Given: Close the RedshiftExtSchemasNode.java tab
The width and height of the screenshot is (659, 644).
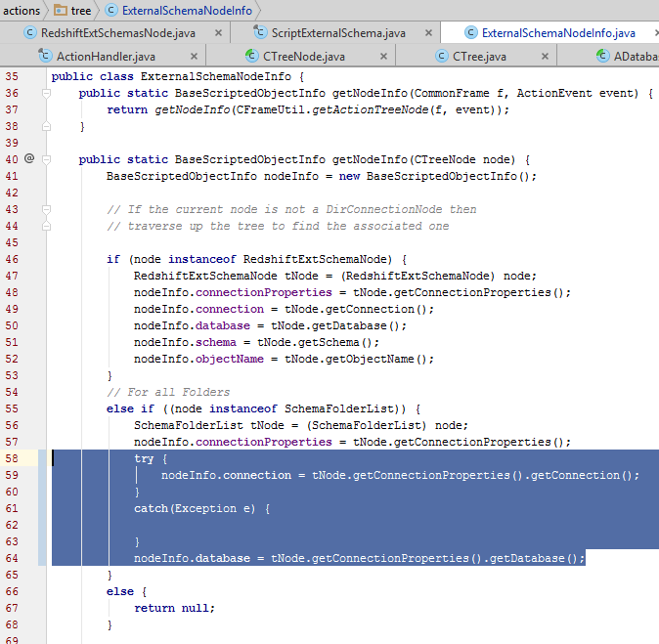Looking at the screenshot, I should 218,33.
